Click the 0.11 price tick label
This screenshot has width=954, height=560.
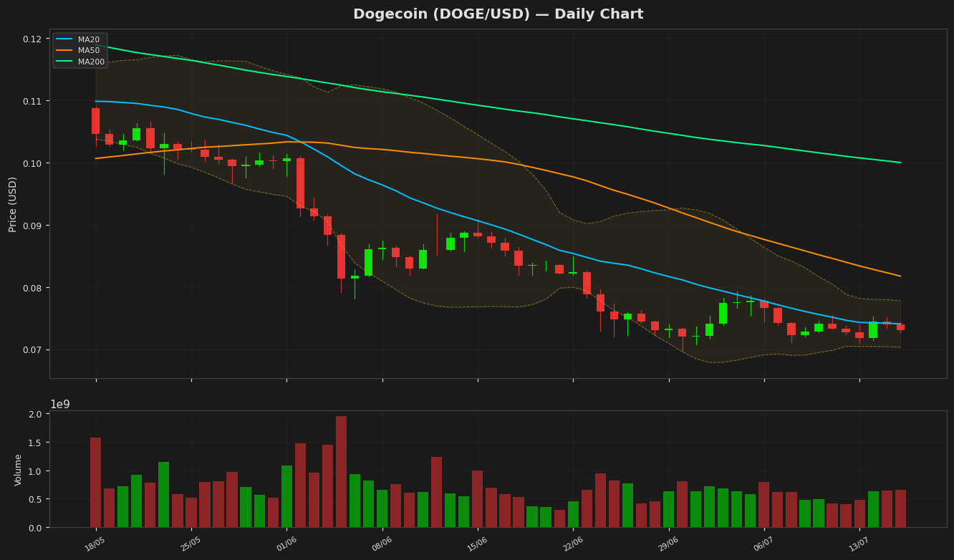point(31,101)
